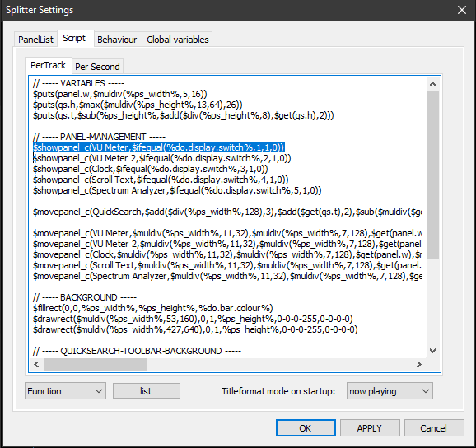Select the PerTrack script tab
476x448 pixels.
pyautogui.click(x=49, y=65)
